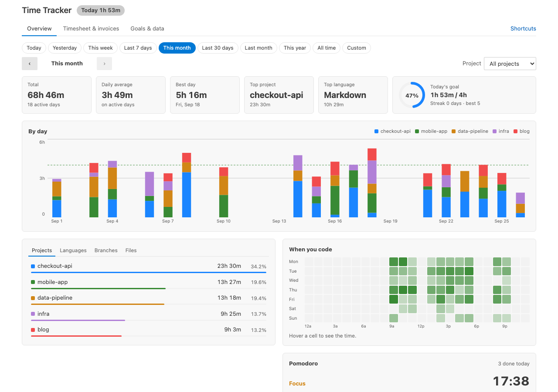Select the Yesterday date range
Screen dimensions: 558x392
65,48
